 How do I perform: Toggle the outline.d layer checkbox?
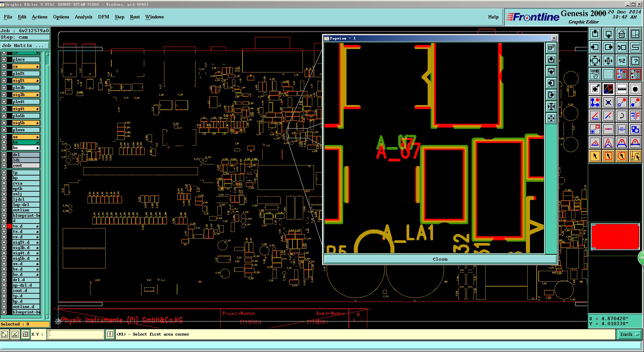coord(4,307)
